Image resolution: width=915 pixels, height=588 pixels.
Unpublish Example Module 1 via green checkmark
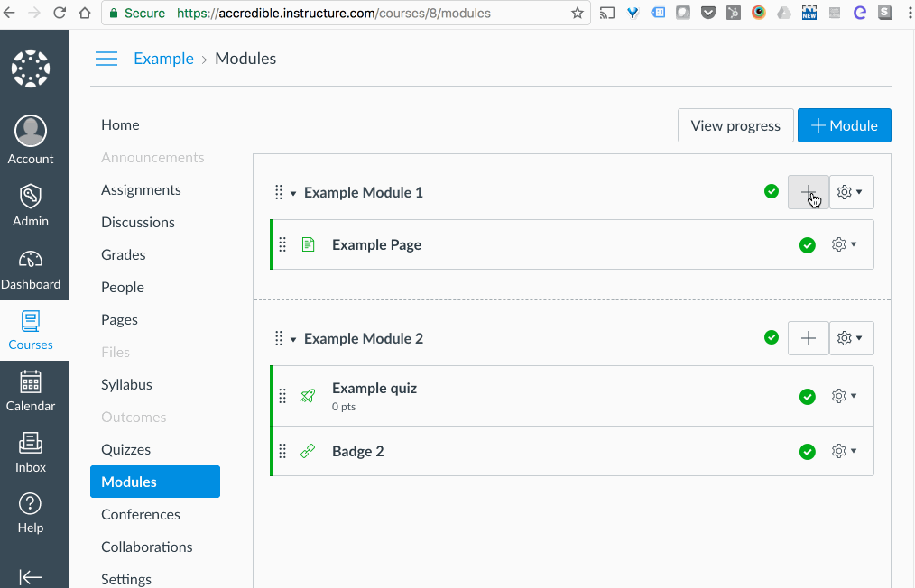click(x=772, y=191)
